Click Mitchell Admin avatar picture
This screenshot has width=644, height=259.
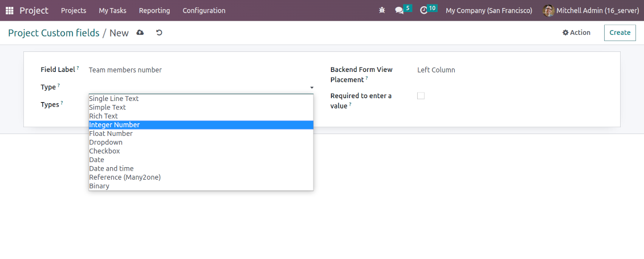(x=548, y=10)
